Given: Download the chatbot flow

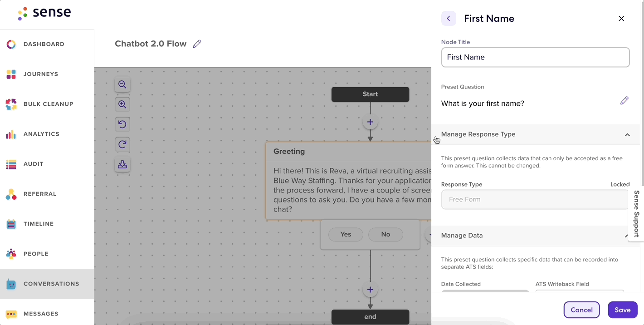Looking at the screenshot, I should (x=122, y=164).
